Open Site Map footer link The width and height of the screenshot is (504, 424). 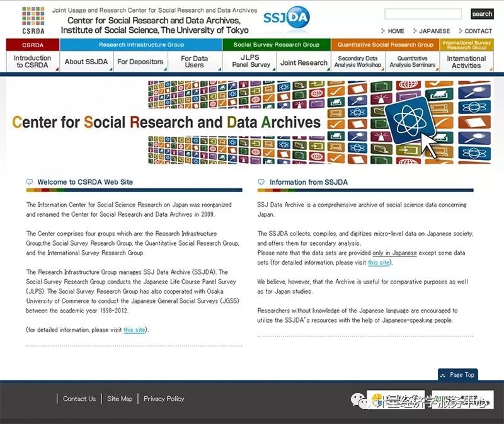(120, 399)
